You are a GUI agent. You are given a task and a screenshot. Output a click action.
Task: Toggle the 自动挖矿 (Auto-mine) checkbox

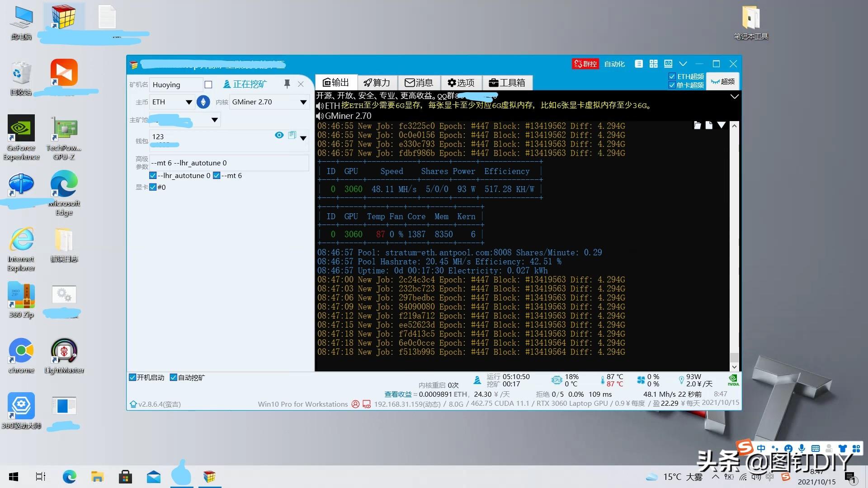tap(174, 377)
